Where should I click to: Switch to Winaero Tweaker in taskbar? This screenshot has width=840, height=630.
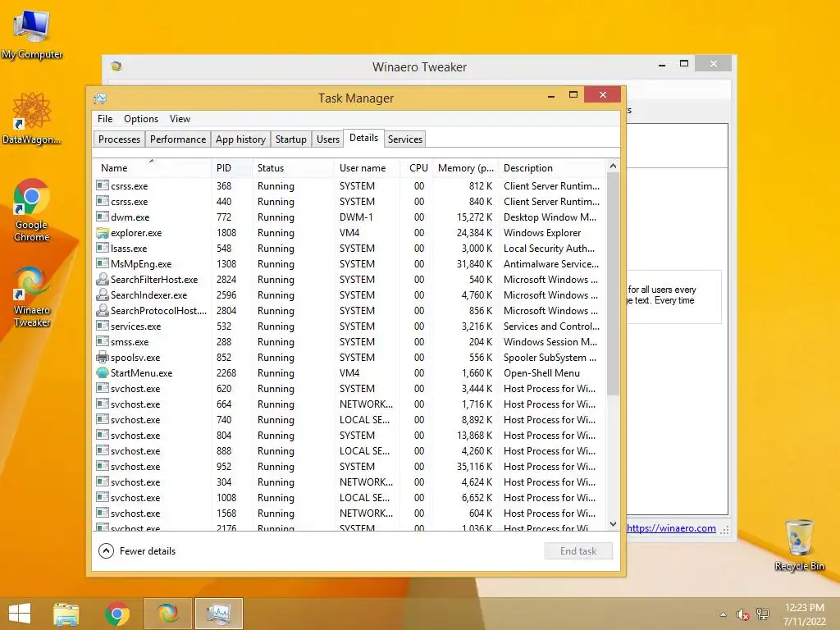tap(168, 614)
